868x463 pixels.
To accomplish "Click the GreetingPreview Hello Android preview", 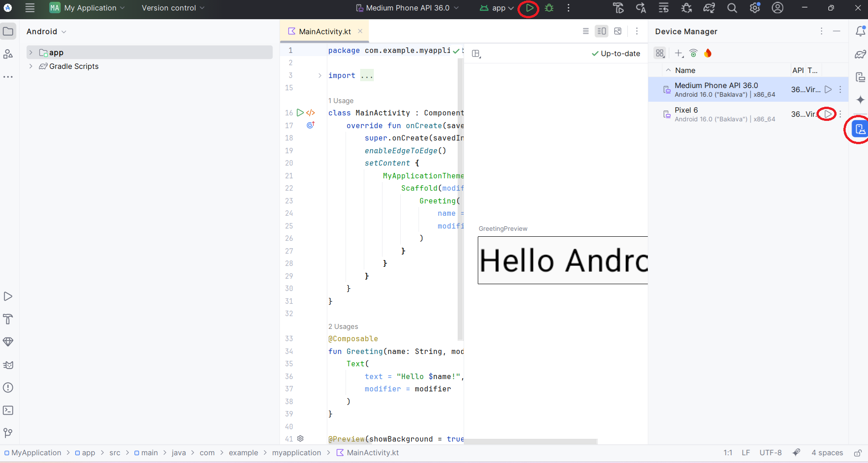I will (563, 260).
